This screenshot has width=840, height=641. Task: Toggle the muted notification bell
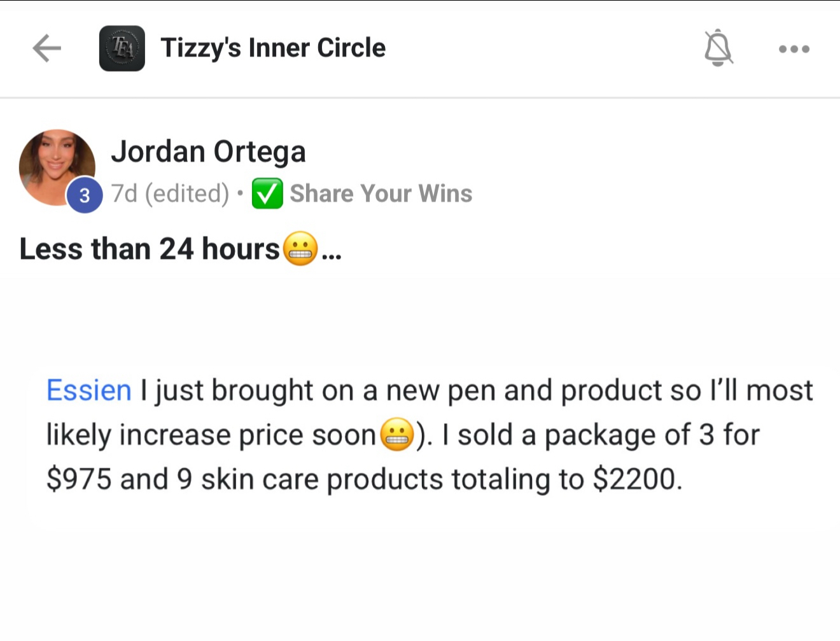click(x=718, y=48)
